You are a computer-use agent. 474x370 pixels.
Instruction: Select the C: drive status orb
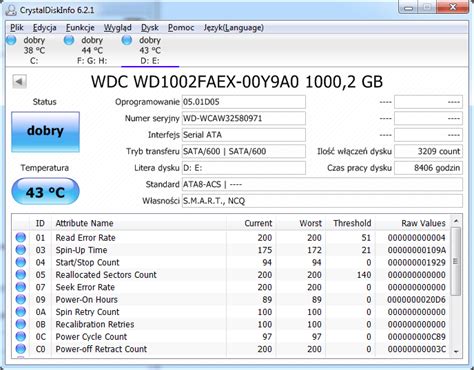[x=11, y=40]
